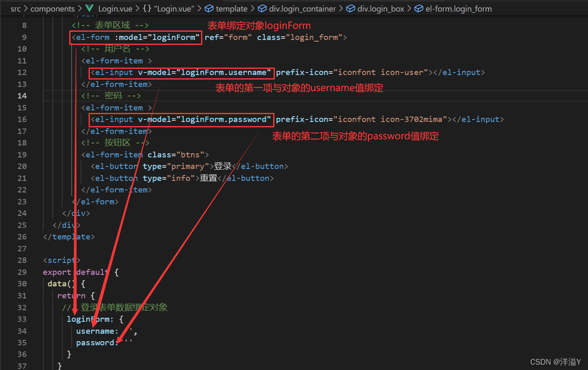Click the 'username:' property on line 34
This screenshot has width=588, height=370.
pyautogui.click(x=97, y=331)
